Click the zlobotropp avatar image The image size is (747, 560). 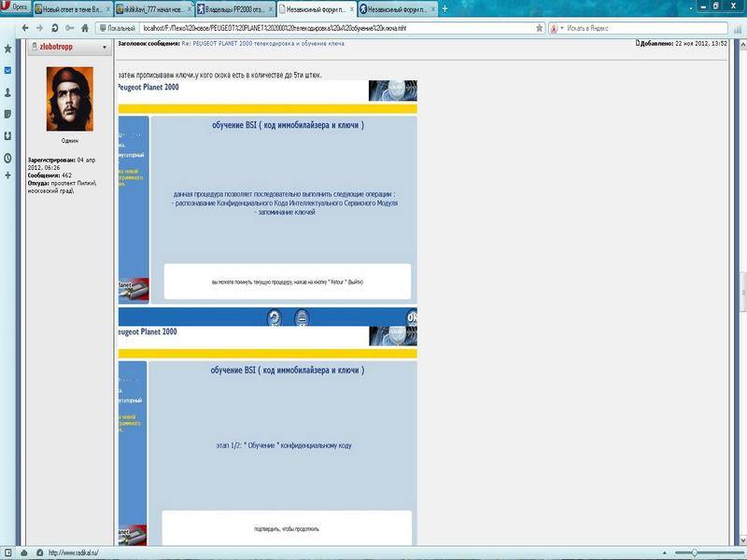click(69, 99)
